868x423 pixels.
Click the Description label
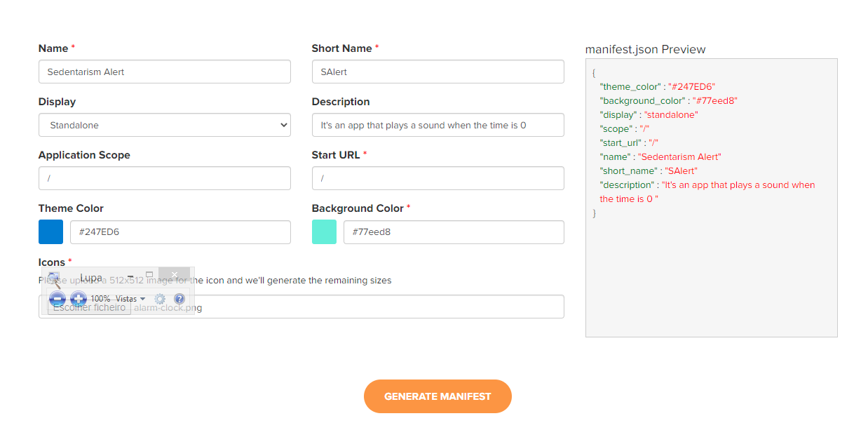click(x=341, y=102)
